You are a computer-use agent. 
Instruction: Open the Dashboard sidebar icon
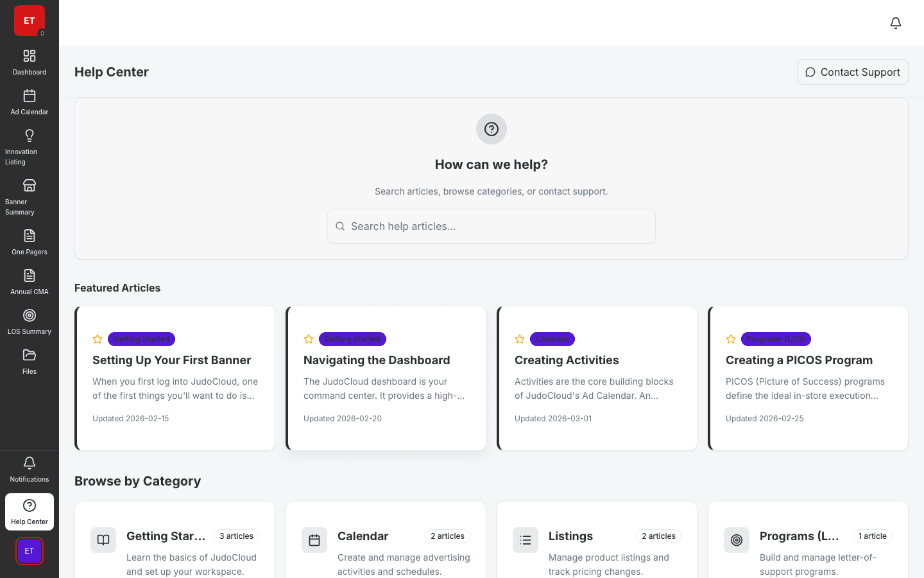(30, 56)
